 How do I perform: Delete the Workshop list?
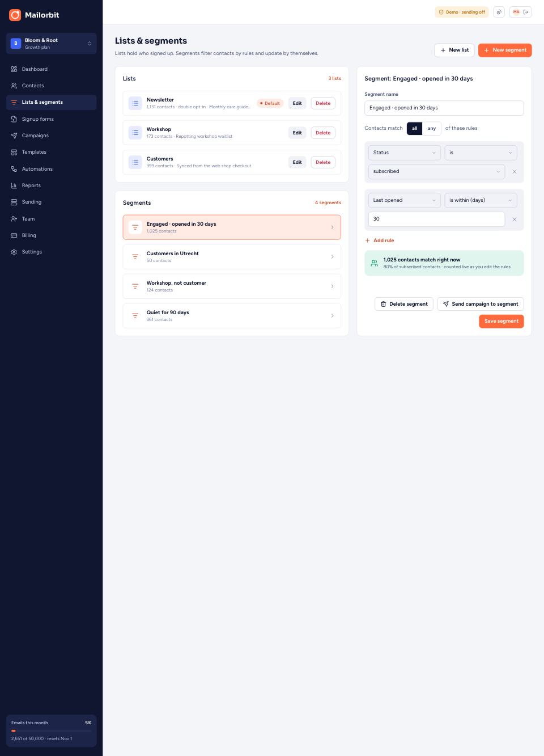click(323, 133)
